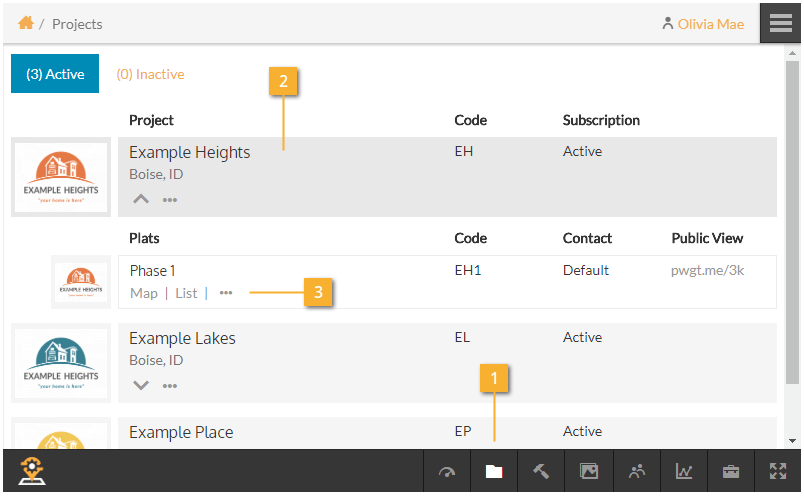Viewport: 804px width, 501px height.
Task: Open the image gallery icon
Action: point(588,472)
